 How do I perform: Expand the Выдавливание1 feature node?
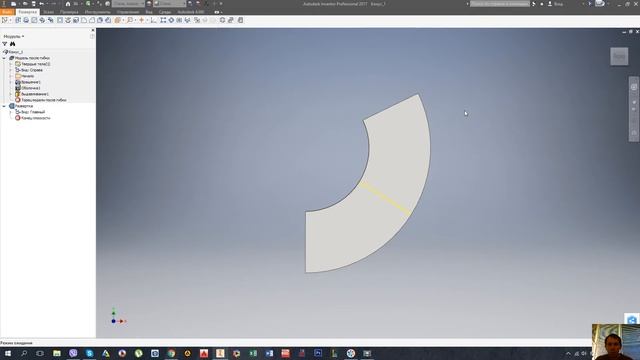[x=11, y=94]
